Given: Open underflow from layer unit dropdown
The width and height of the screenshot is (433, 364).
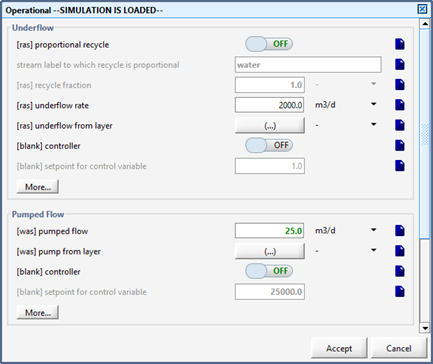Looking at the screenshot, I should click(374, 125).
